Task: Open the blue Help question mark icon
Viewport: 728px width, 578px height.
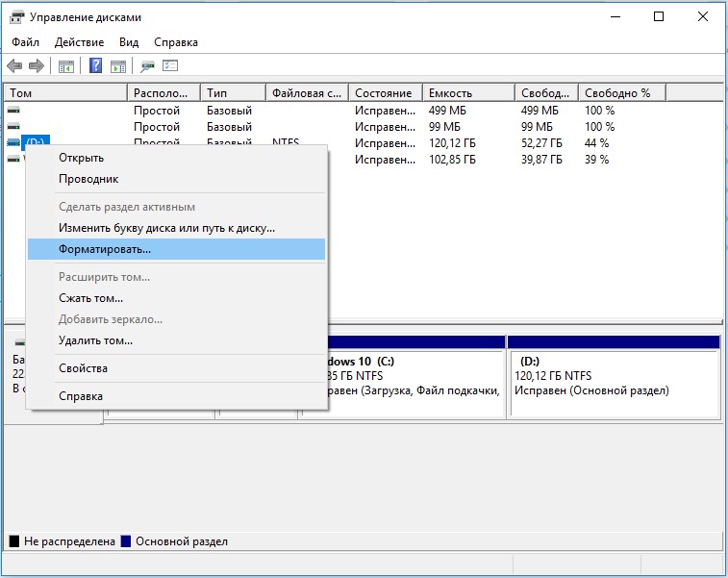Action: [95, 65]
